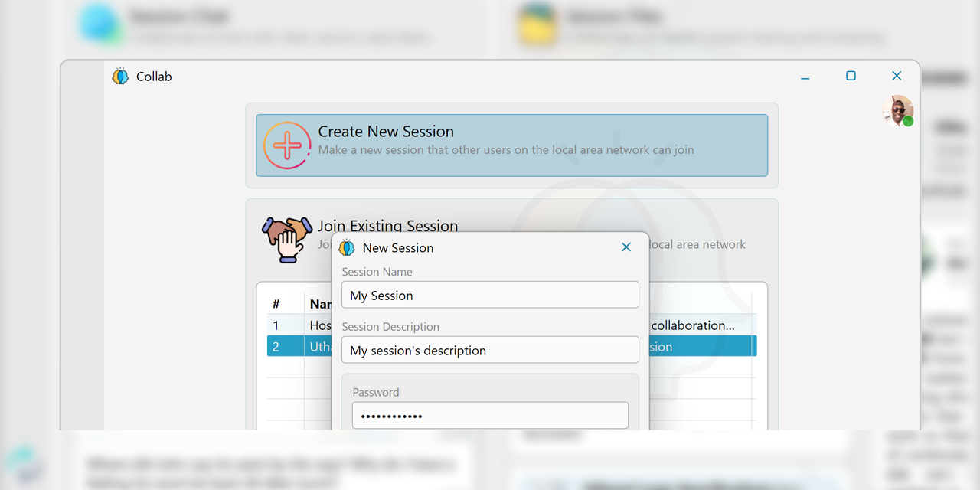Click into the Session Description field
This screenshot has width=980, height=490.
[x=490, y=350]
